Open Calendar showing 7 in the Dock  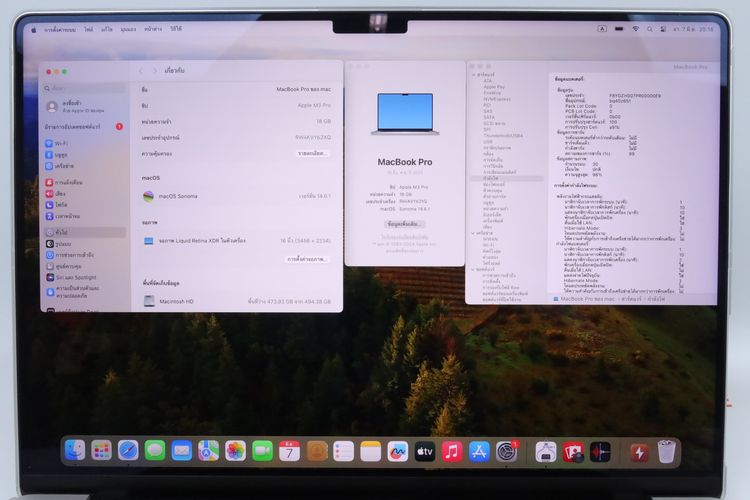(289, 451)
